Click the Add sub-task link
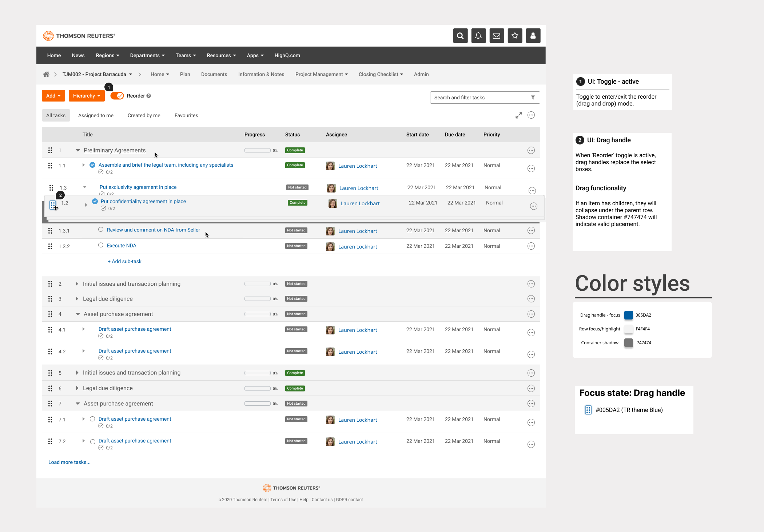The height and width of the screenshot is (532, 764). 124,261
